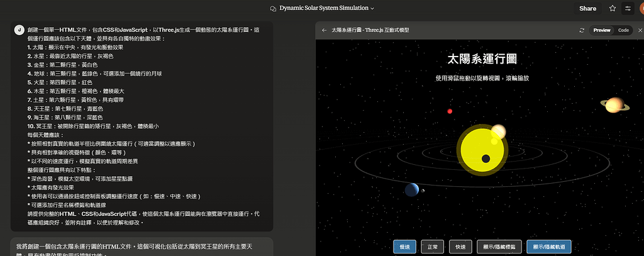The image size is (644, 256).
Task: Set simulation speed to 快速
Action: (x=460, y=247)
